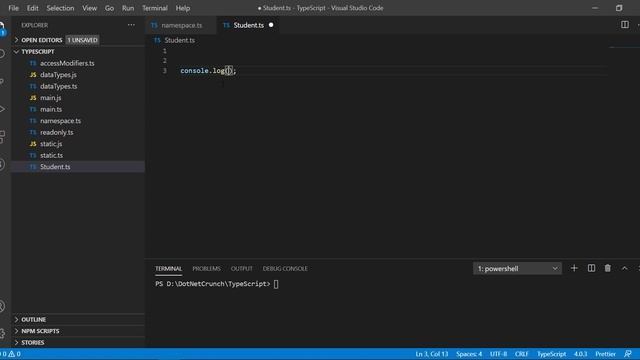Open the Help menu
The height and width of the screenshot is (360, 640).
click(x=183, y=8)
